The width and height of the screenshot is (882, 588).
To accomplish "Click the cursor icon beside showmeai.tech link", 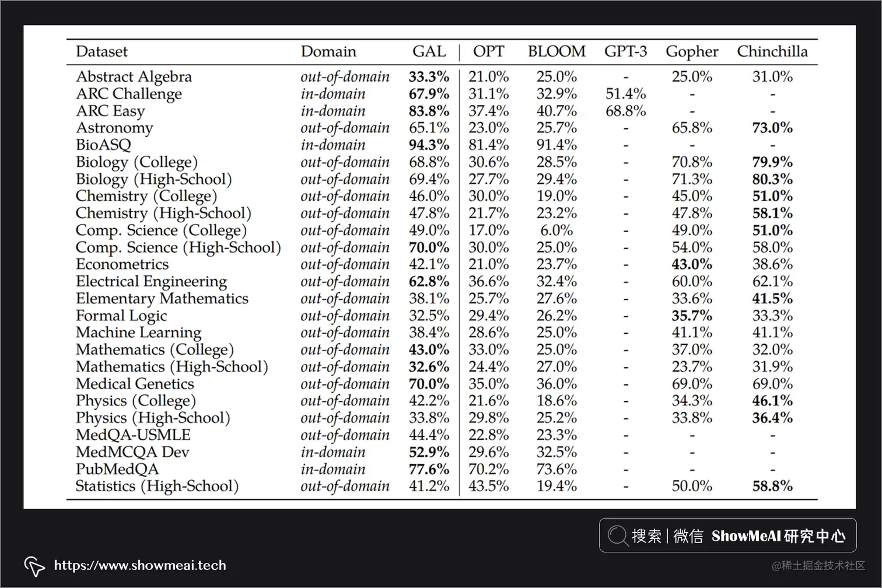I will point(34,566).
